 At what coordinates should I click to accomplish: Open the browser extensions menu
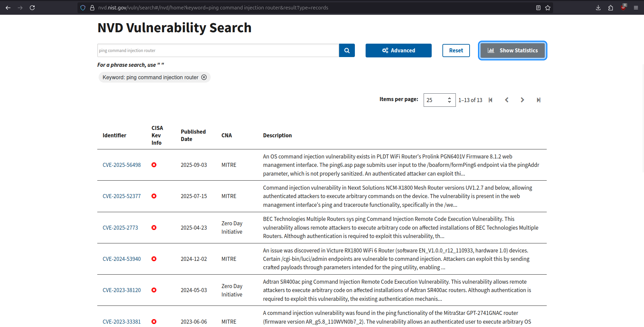click(611, 7)
